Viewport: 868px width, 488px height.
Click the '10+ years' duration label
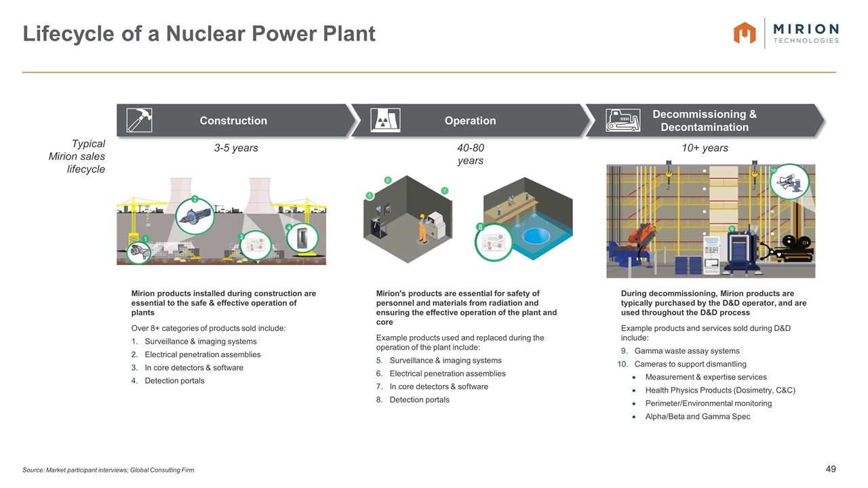(x=705, y=148)
